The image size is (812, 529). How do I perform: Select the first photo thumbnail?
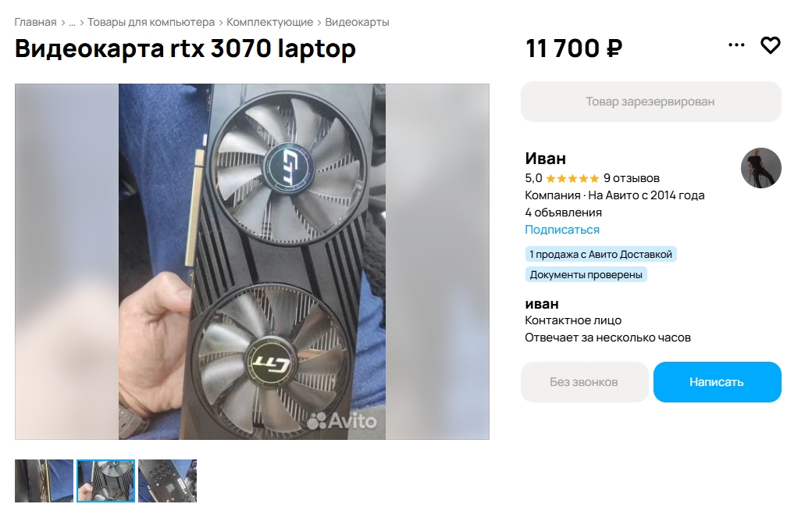pyautogui.click(x=44, y=481)
